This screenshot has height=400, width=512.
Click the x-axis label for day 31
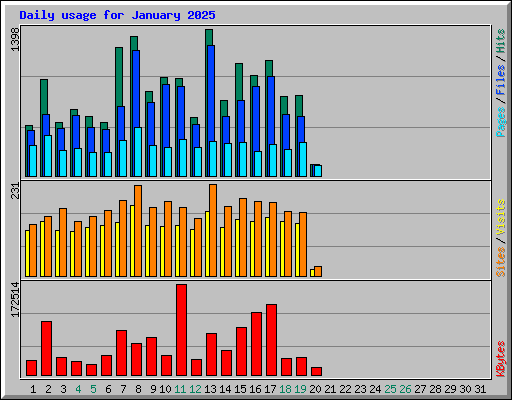[x=480, y=389]
